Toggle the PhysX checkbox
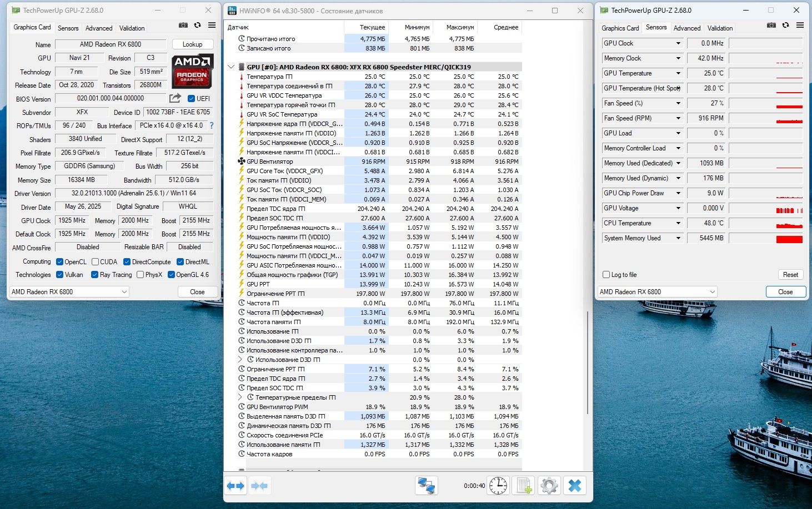Screen dimensions: 812x509 [140, 275]
